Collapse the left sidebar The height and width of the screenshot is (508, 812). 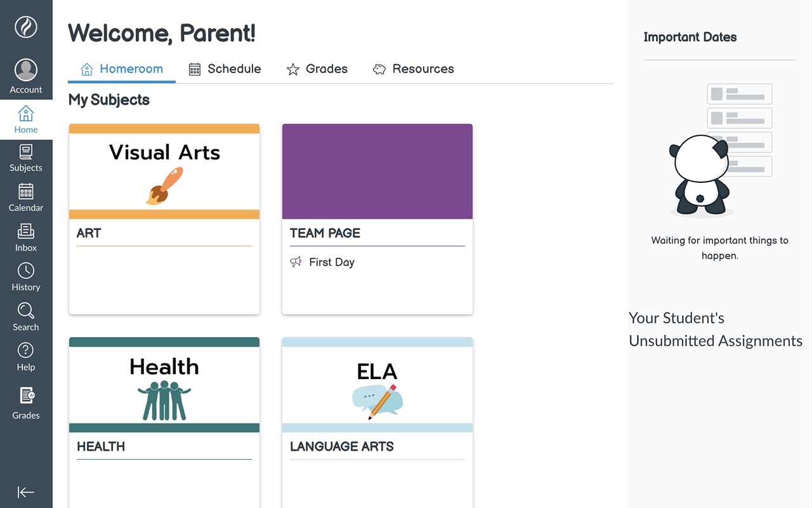tap(26, 492)
